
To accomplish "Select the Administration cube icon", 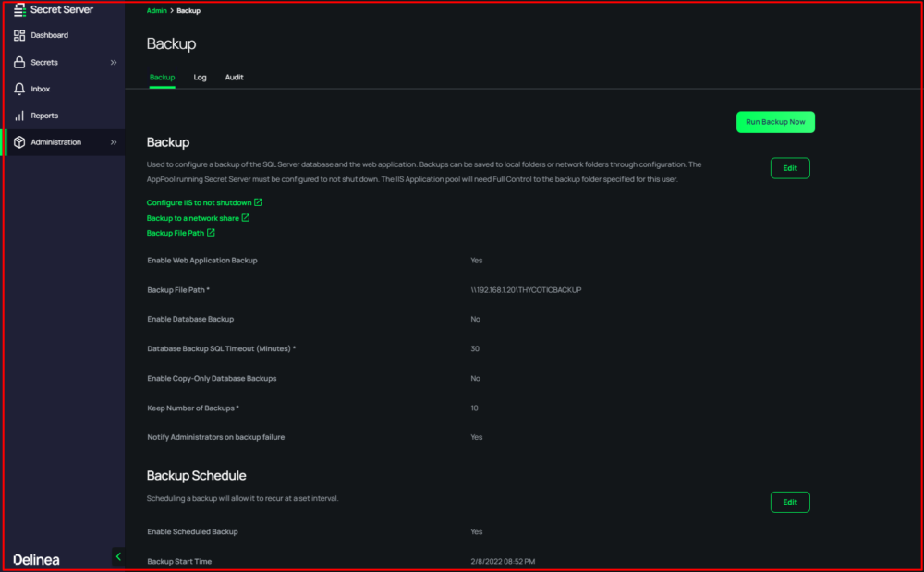I will pyautogui.click(x=19, y=142).
